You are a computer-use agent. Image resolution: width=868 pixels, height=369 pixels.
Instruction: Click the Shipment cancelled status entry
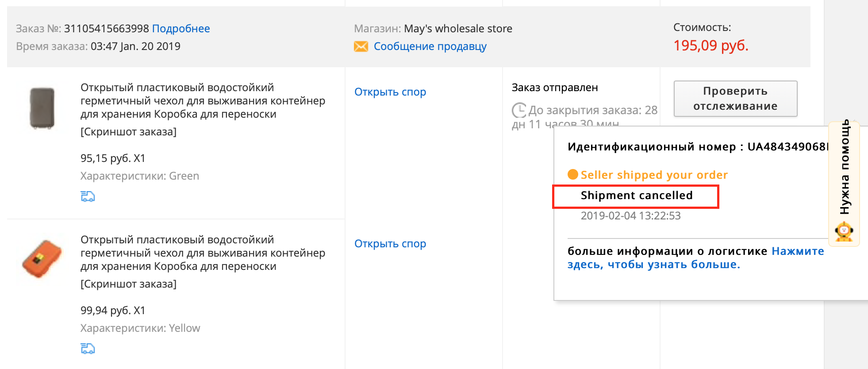coord(636,196)
